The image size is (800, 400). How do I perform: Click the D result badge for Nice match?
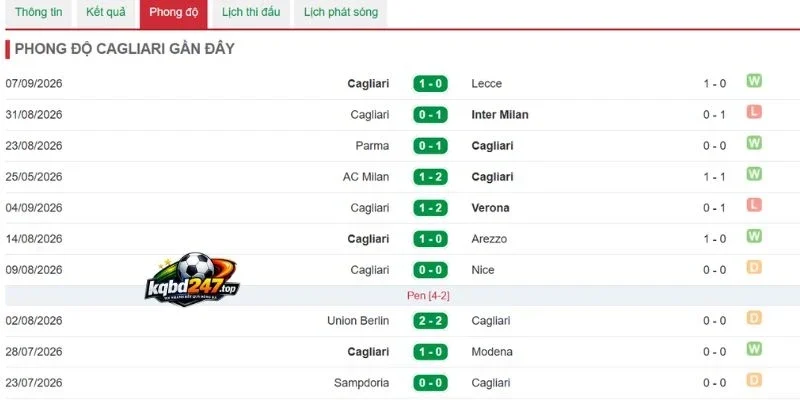(754, 267)
